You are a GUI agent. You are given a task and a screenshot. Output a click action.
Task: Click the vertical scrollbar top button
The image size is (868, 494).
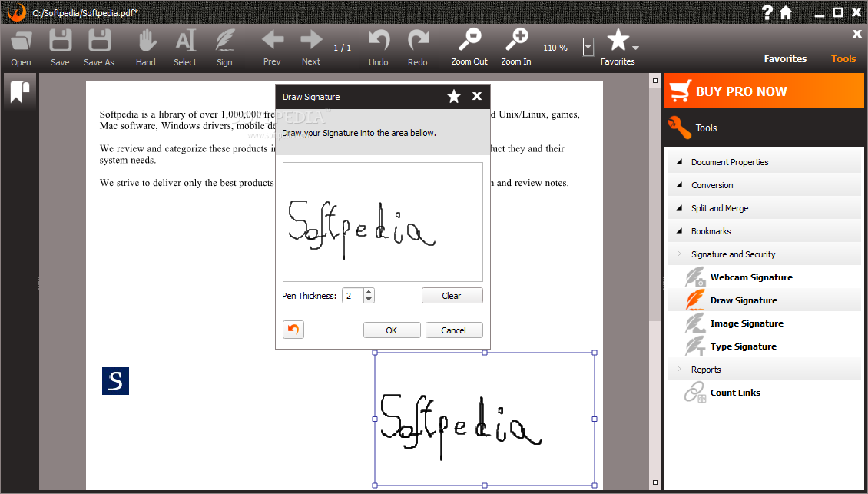point(655,81)
